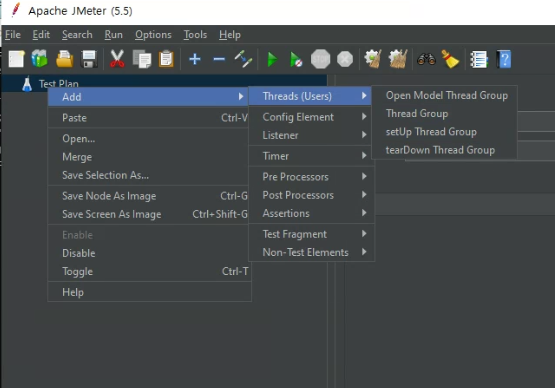This screenshot has height=388, width=555.
Task: Open the Help menu in menu bar
Action: point(230,35)
